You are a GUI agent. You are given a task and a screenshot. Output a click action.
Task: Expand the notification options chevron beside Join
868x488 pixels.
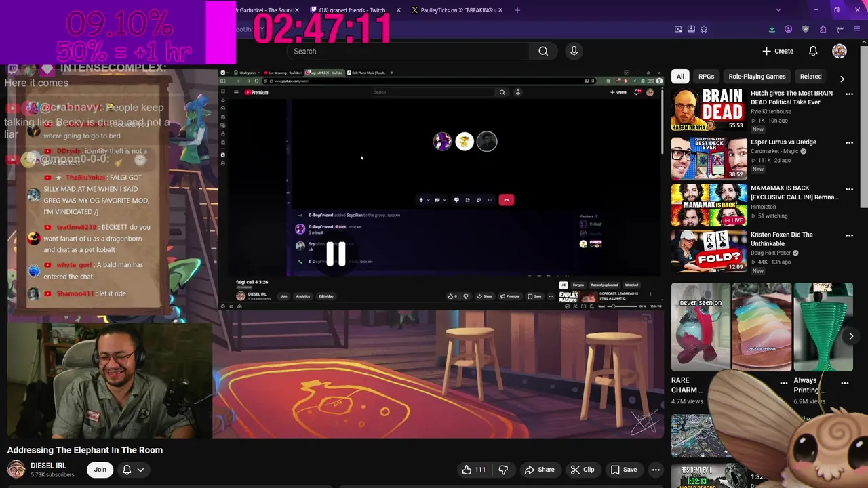(140, 470)
